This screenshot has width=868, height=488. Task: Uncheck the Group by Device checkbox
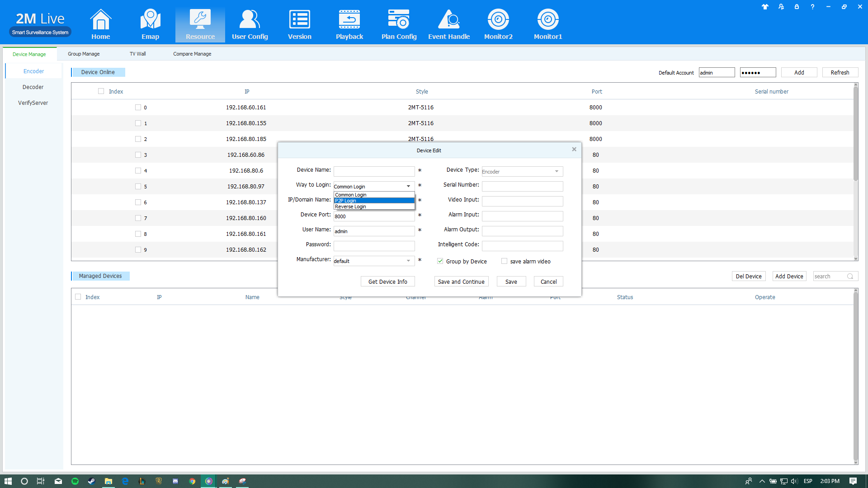click(x=440, y=261)
